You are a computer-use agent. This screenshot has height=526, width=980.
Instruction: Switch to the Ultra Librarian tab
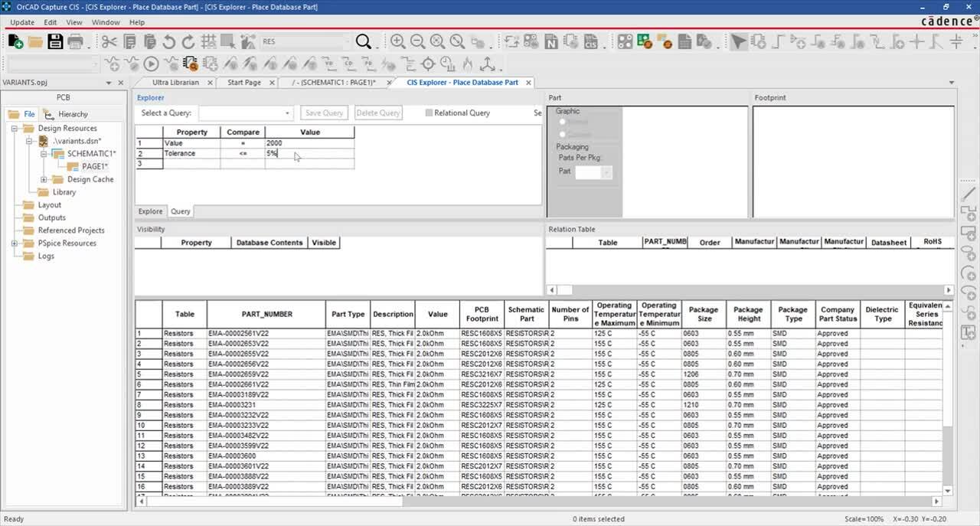(175, 82)
